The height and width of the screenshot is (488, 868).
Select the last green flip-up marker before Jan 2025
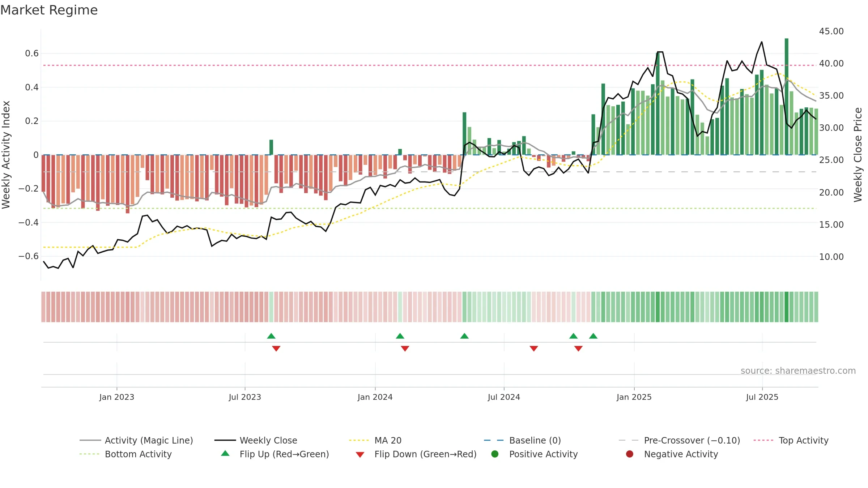pos(593,336)
